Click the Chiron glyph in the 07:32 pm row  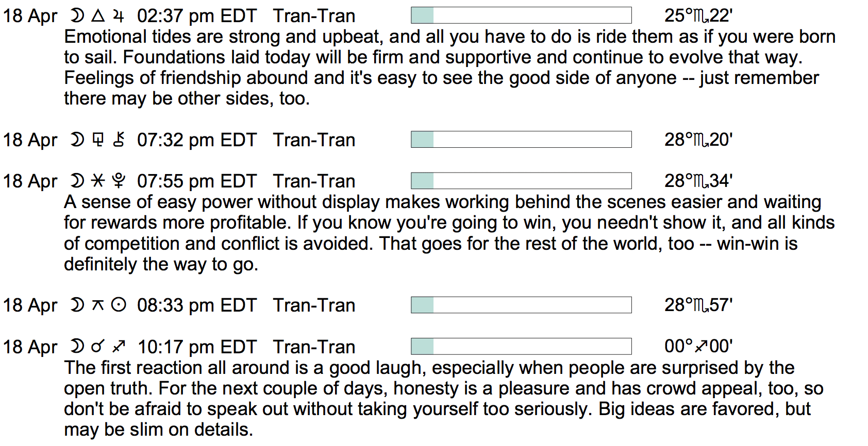click(119, 140)
